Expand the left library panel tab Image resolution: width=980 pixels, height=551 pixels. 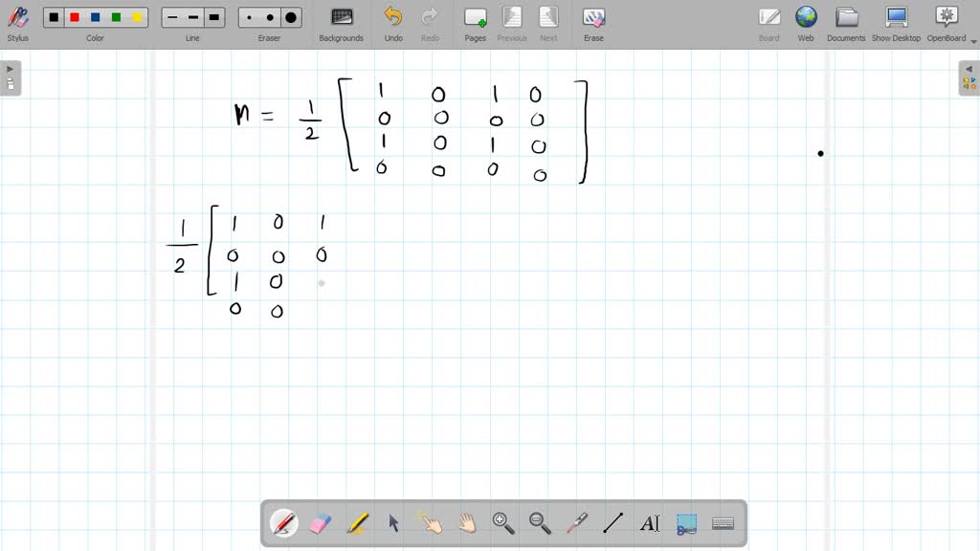pyautogui.click(x=10, y=67)
